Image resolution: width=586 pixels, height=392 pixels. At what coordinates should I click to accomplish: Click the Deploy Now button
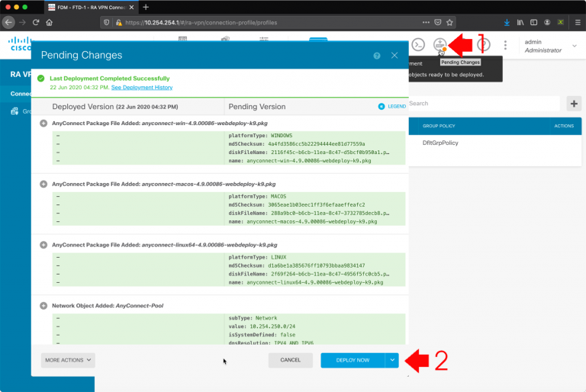(x=353, y=360)
